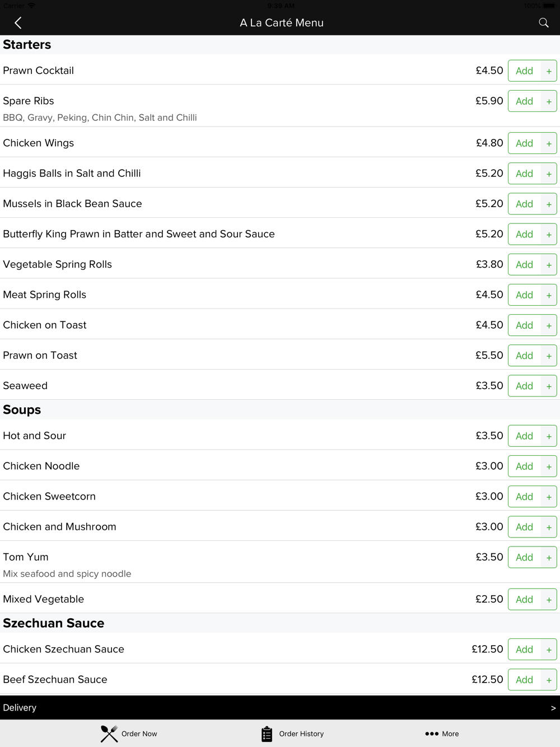Tap the back arrow icon
The width and height of the screenshot is (560, 747).
[x=18, y=23]
